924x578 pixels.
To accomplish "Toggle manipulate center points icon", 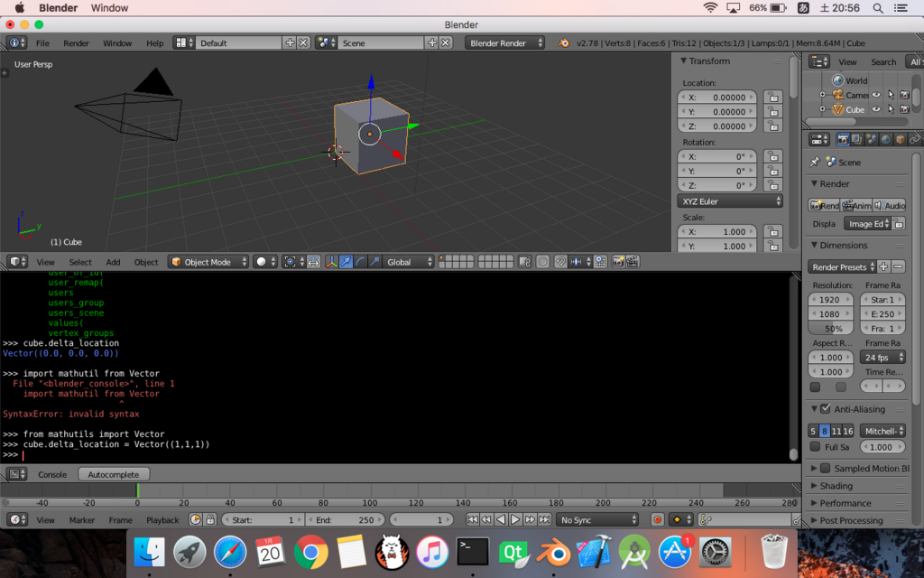I will point(313,262).
